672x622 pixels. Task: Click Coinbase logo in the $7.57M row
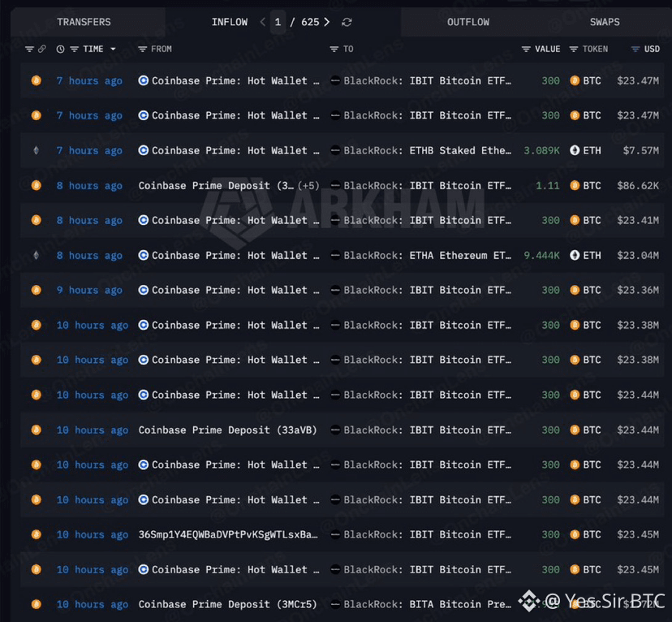144,150
